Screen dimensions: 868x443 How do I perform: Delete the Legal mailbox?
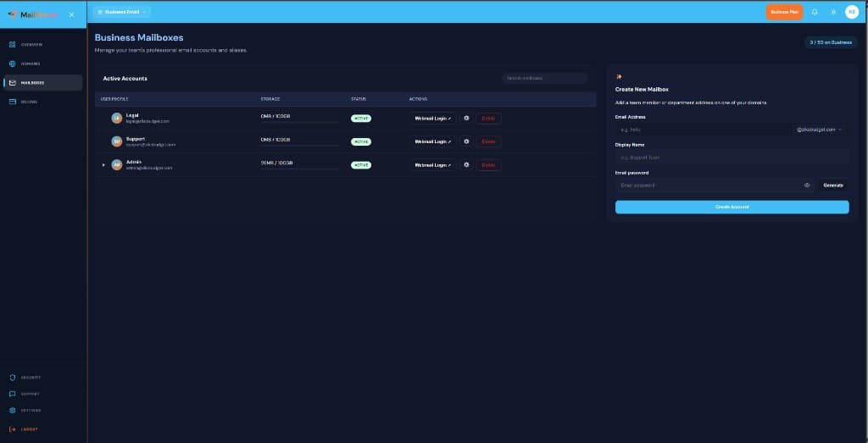click(488, 119)
